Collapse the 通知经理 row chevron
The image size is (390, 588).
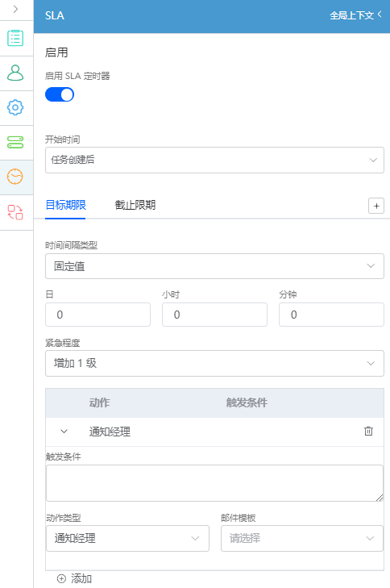click(64, 432)
